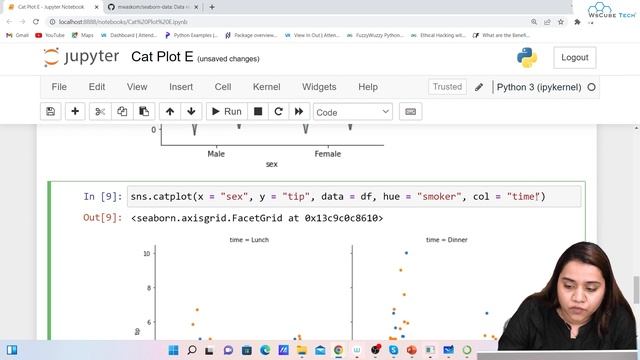Cut selected cells with scissors icon

[x=100, y=111]
